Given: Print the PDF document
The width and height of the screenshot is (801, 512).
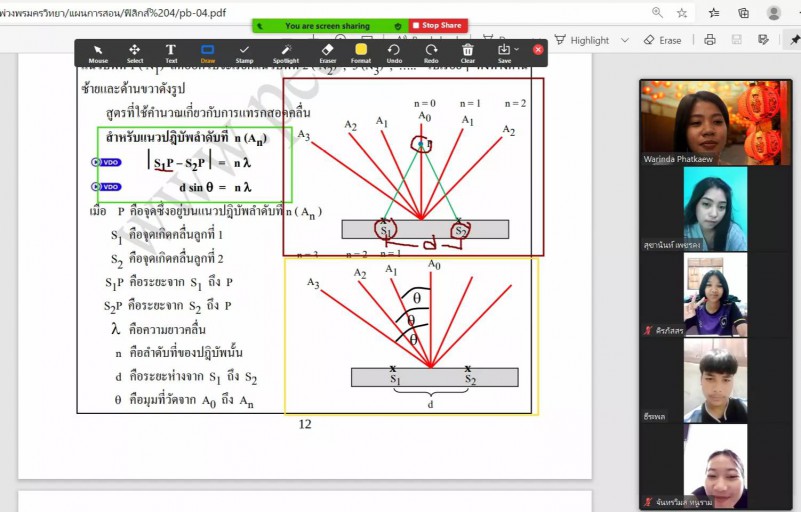Looking at the screenshot, I should tap(709, 40).
